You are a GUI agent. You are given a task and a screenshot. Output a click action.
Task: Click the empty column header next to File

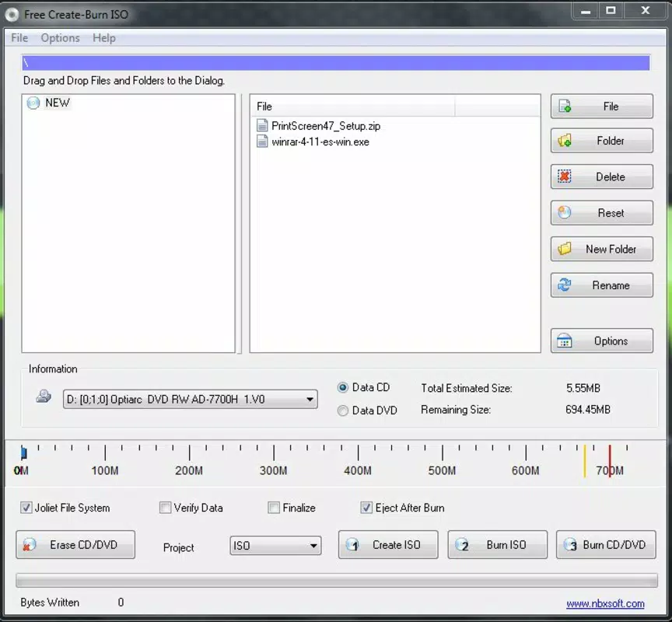point(497,107)
